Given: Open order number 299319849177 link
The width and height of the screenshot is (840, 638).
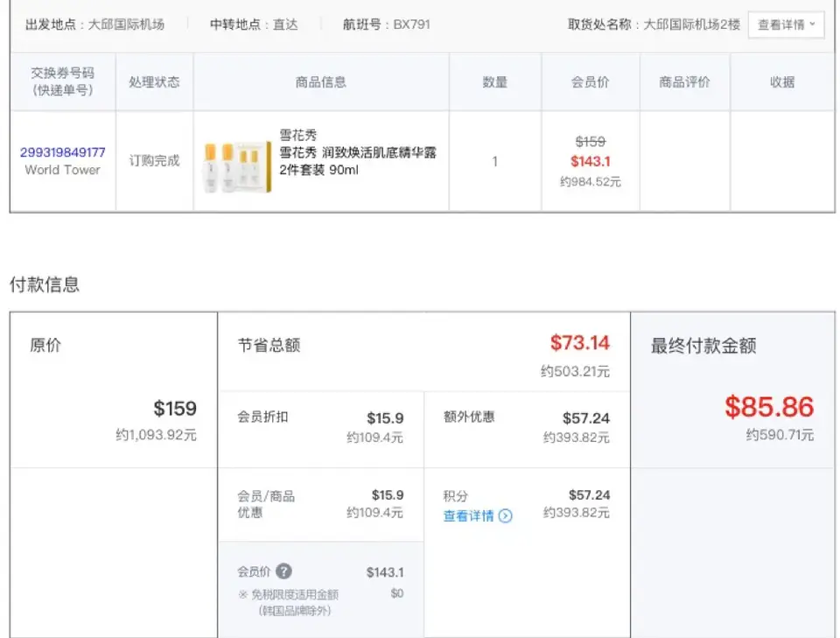Looking at the screenshot, I should tap(63, 152).
